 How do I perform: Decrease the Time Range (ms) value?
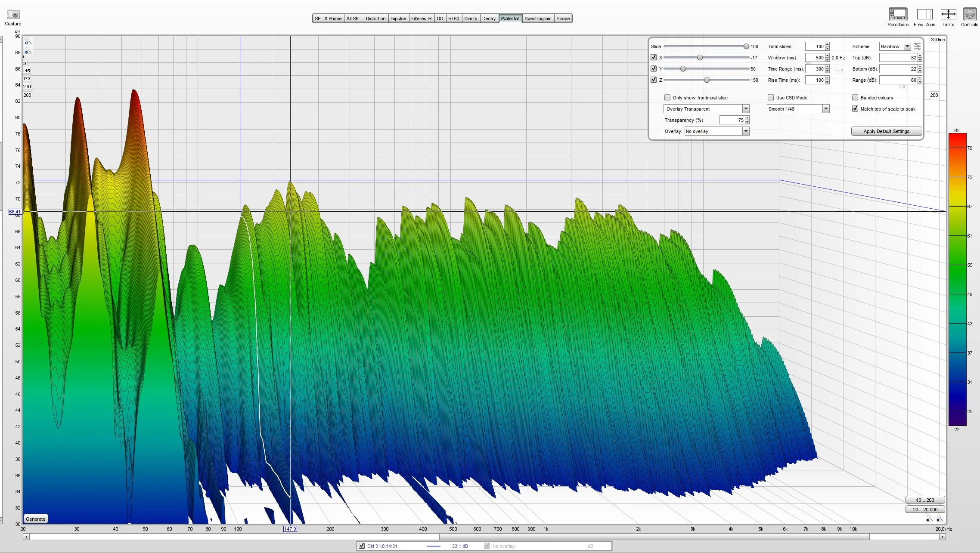click(827, 71)
